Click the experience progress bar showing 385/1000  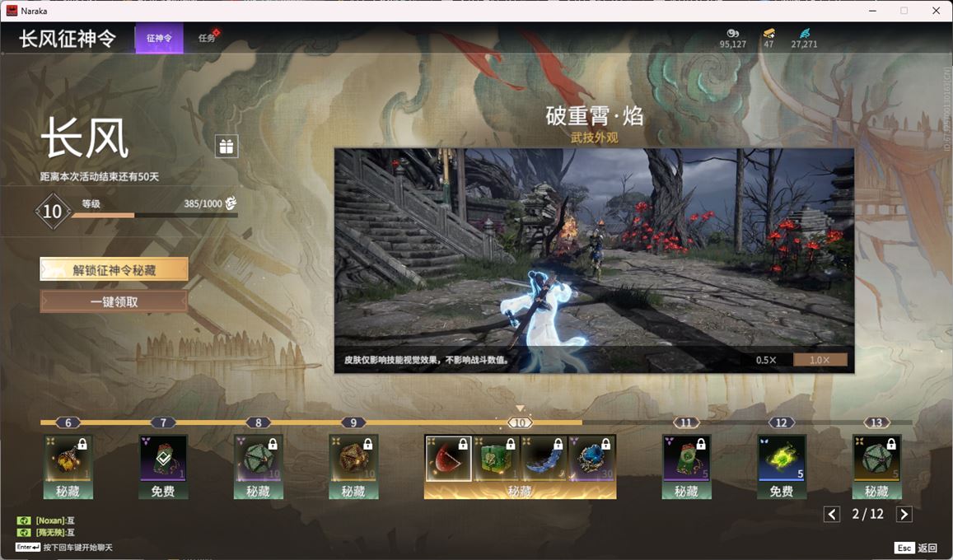point(154,215)
